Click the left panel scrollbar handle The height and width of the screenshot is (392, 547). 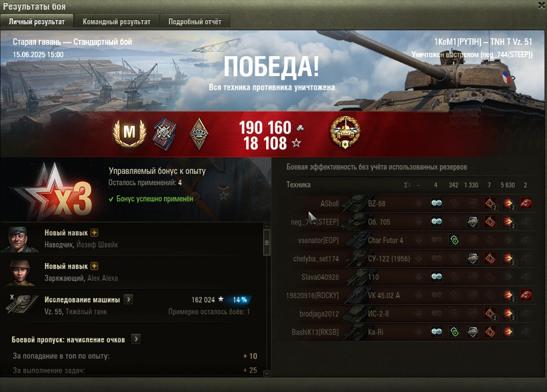267,242
